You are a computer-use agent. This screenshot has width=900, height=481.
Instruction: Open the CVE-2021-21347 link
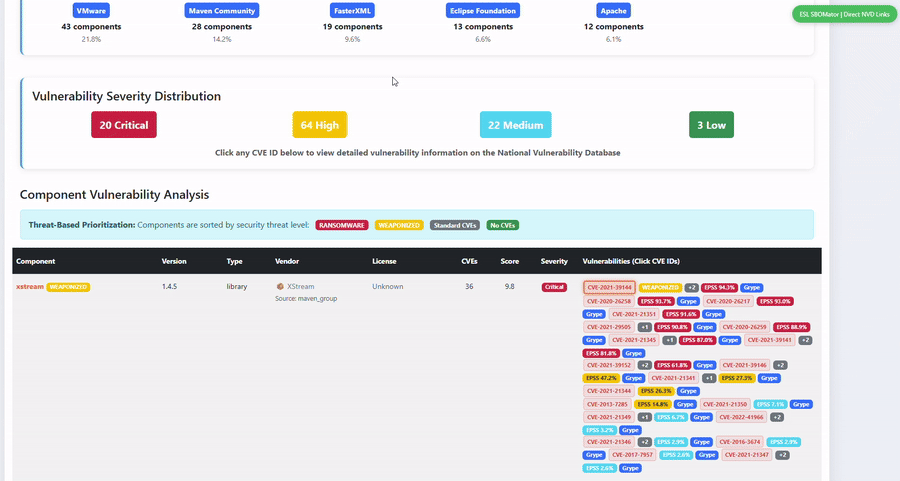[x=746, y=455]
